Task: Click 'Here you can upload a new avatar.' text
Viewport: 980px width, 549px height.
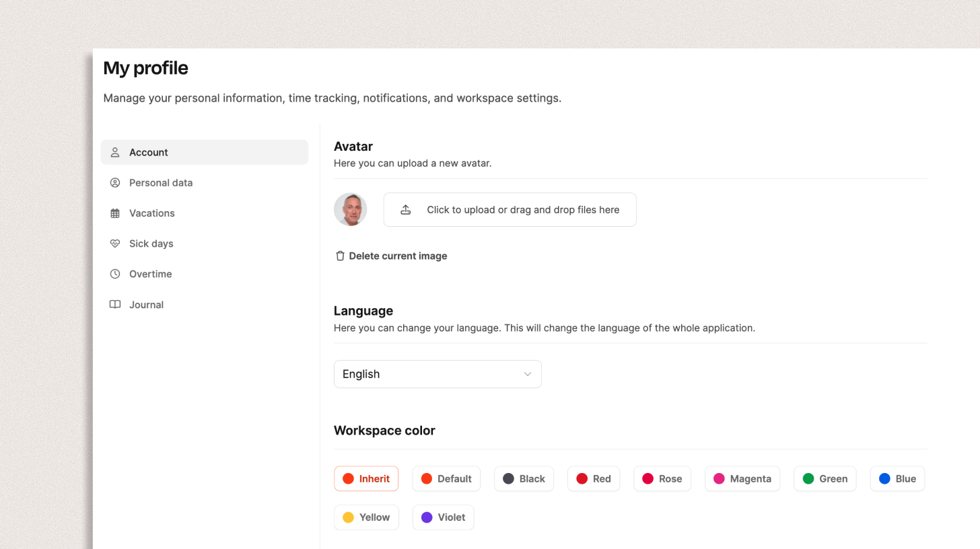Action: [413, 163]
